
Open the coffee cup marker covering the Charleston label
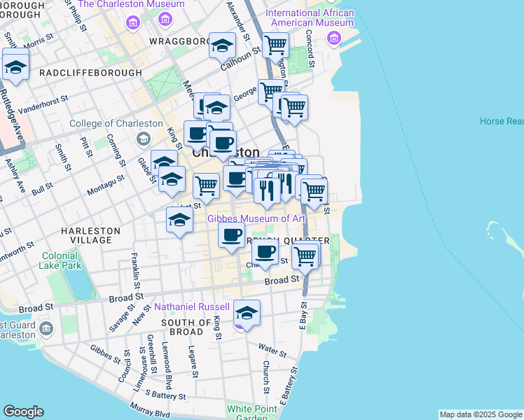223,144
